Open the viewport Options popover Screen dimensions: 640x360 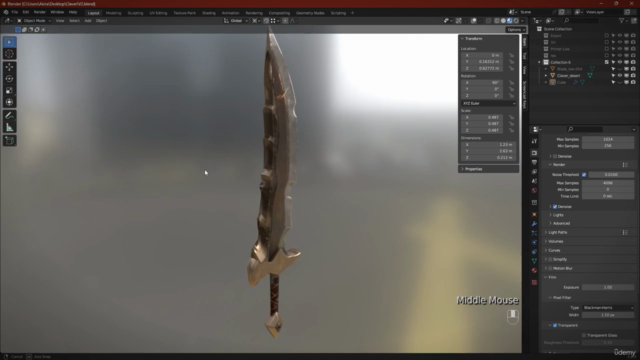pyautogui.click(x=516, y=29)
